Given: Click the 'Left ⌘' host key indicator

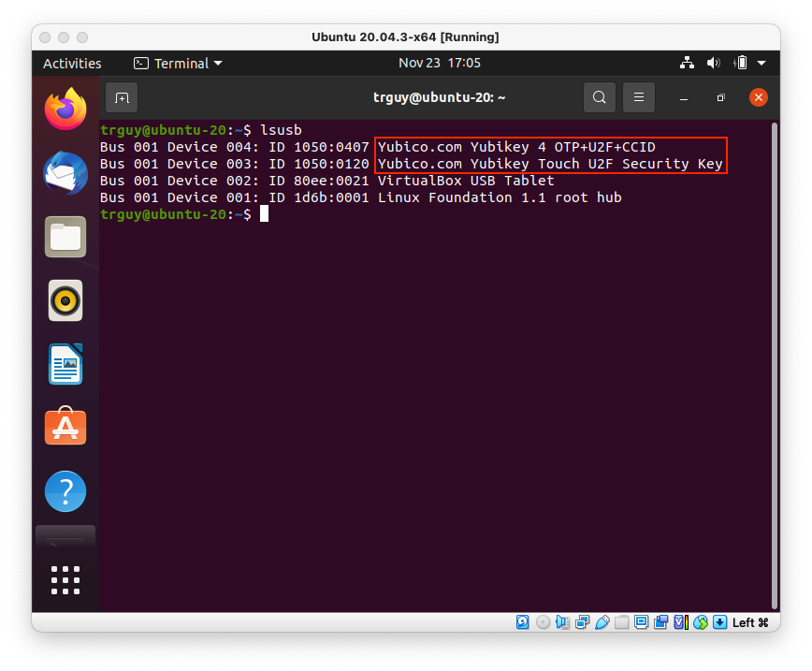Looking at the screenshot, I should click(750, 623).
